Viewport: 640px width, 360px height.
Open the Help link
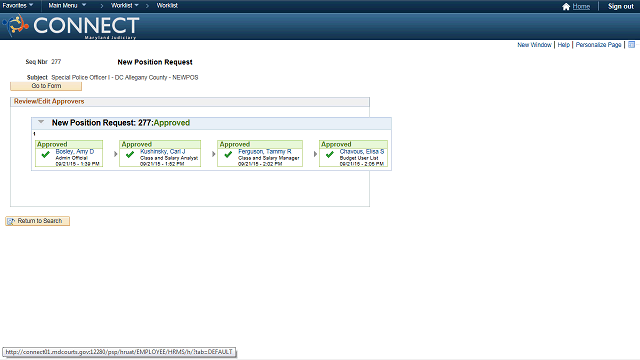(x=563, y=45)
